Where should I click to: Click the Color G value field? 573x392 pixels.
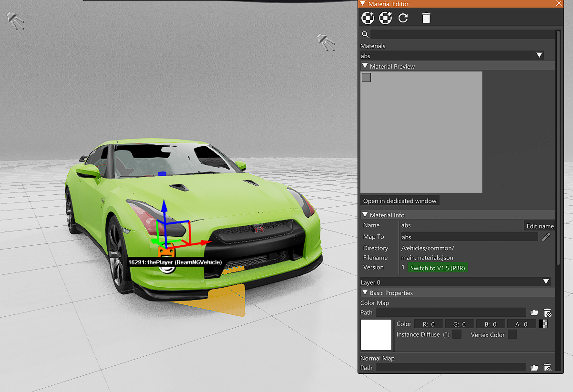[x=460, y=324]
